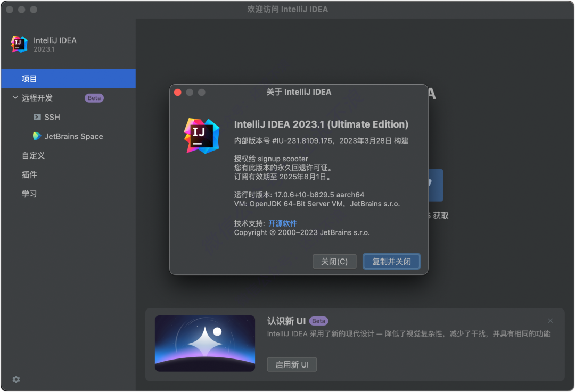The width and height of the screenshot is (575, 392).
Task: Click the Copyright 2000–2023 JetBrains line
Action: 302,232
